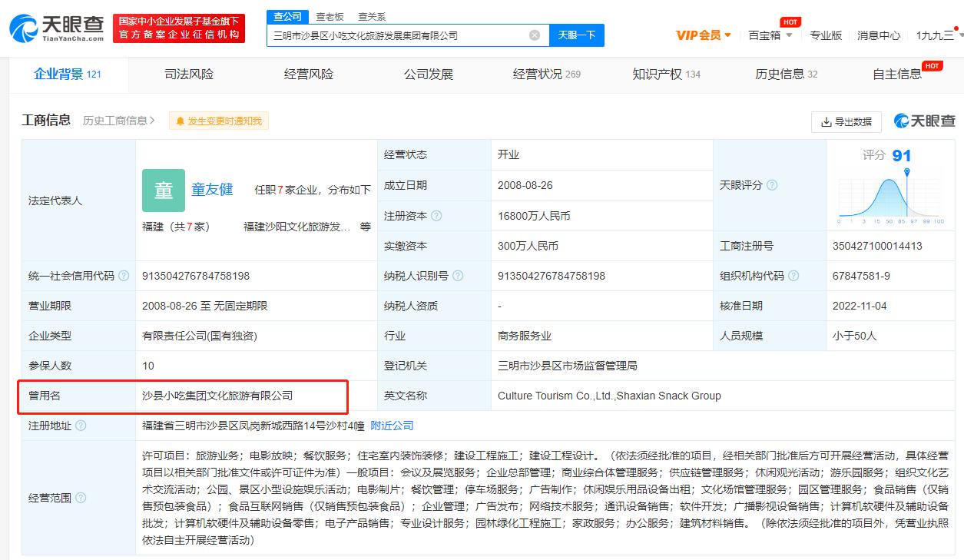Click the 发生变更时通知我 bell button
This screenshot has width=964, height=560.
(219, 121)
